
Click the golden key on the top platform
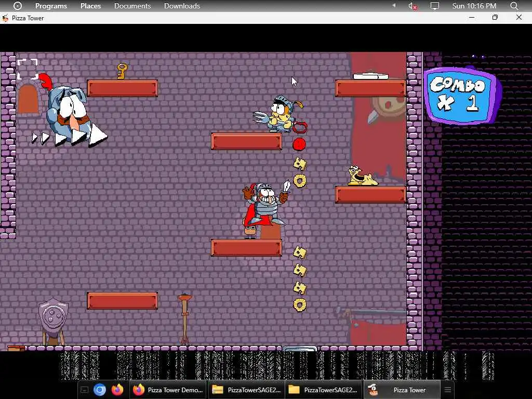(122, 71)
